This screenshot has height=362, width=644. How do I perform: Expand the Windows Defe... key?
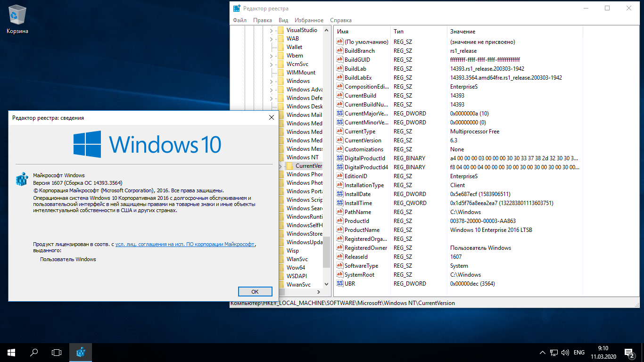coord(272,98)
